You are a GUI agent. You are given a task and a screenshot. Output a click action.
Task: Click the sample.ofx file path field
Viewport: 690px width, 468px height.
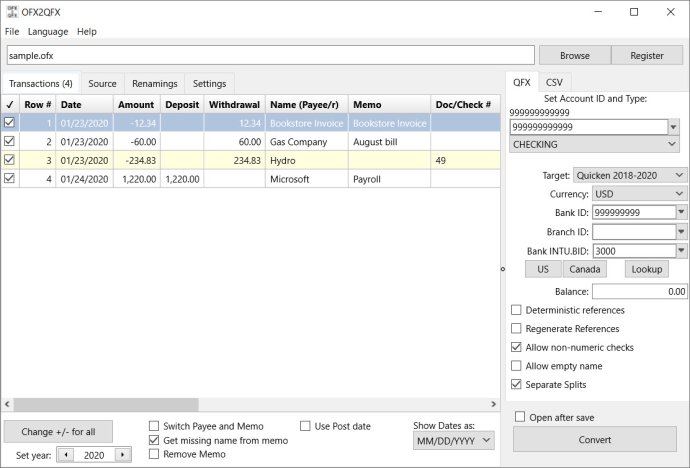(271, 55)
